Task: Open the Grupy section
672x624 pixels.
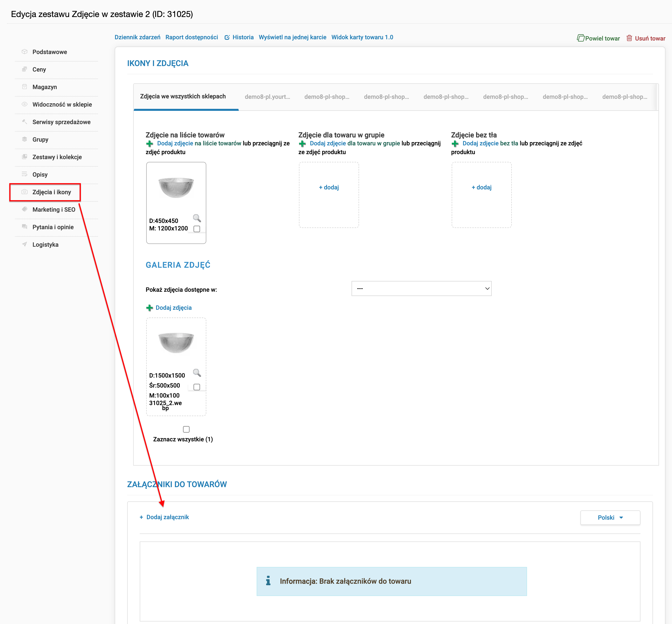Action: coord(40,140)
